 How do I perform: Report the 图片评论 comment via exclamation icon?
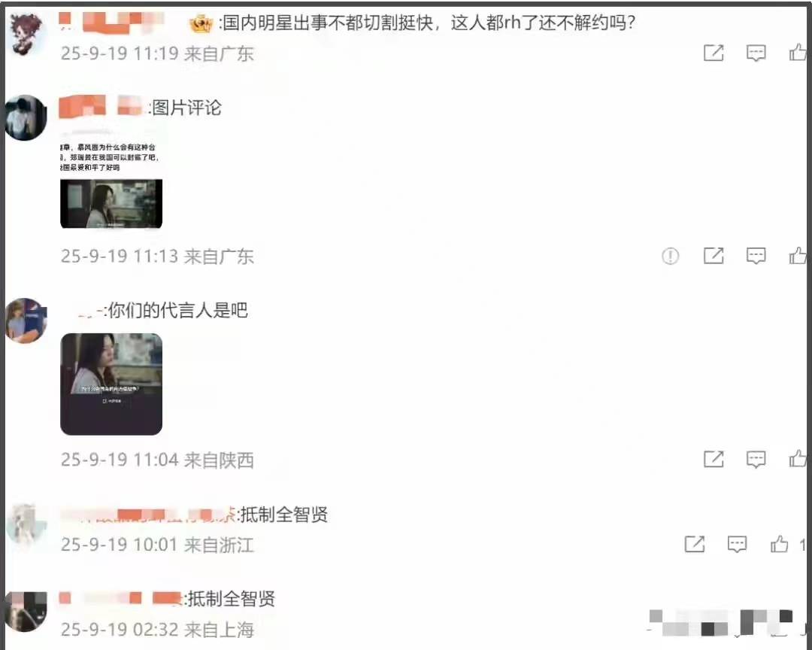[670, 256]
